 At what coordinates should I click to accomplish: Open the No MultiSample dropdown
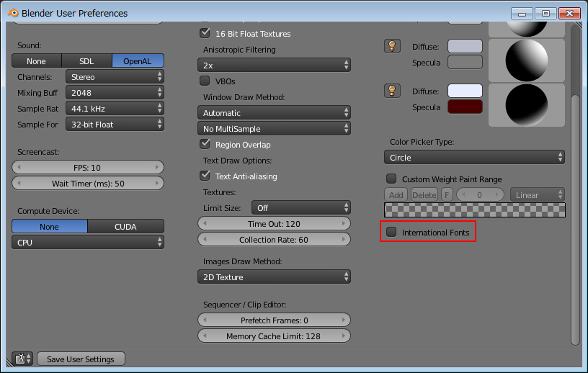[x=274, y=129]
